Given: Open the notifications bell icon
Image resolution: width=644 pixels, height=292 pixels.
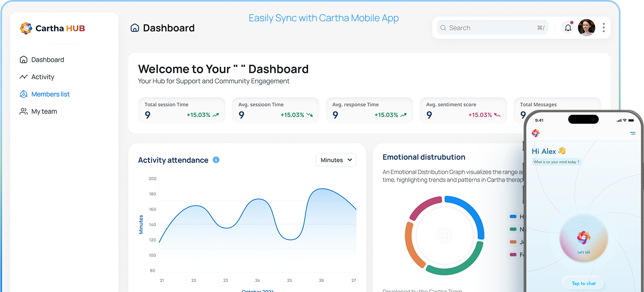Looking at the screenshot, I should (568, 28).
